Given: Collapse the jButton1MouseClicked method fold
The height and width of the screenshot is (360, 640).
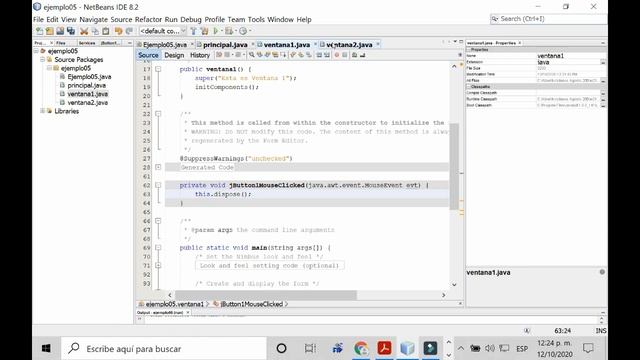Looking at the screenshot, I should (158, 185).
